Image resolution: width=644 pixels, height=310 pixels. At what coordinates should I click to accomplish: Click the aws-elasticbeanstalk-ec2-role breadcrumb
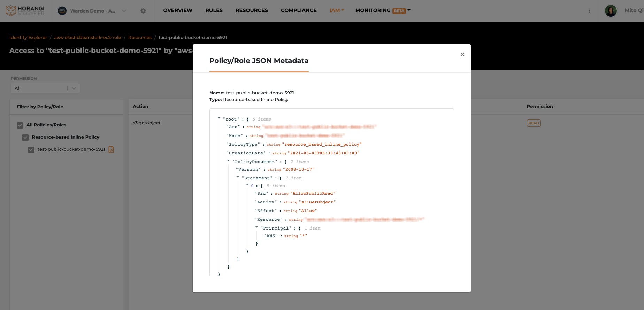coord(87,37)
